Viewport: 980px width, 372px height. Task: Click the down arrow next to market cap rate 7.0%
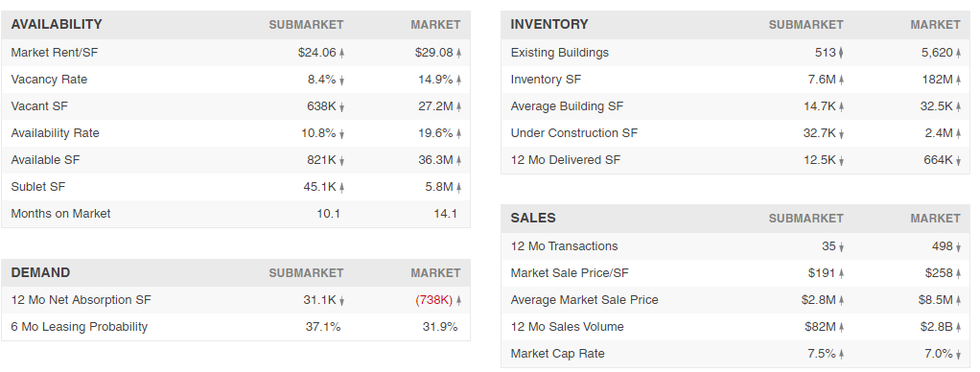[958, 355]
